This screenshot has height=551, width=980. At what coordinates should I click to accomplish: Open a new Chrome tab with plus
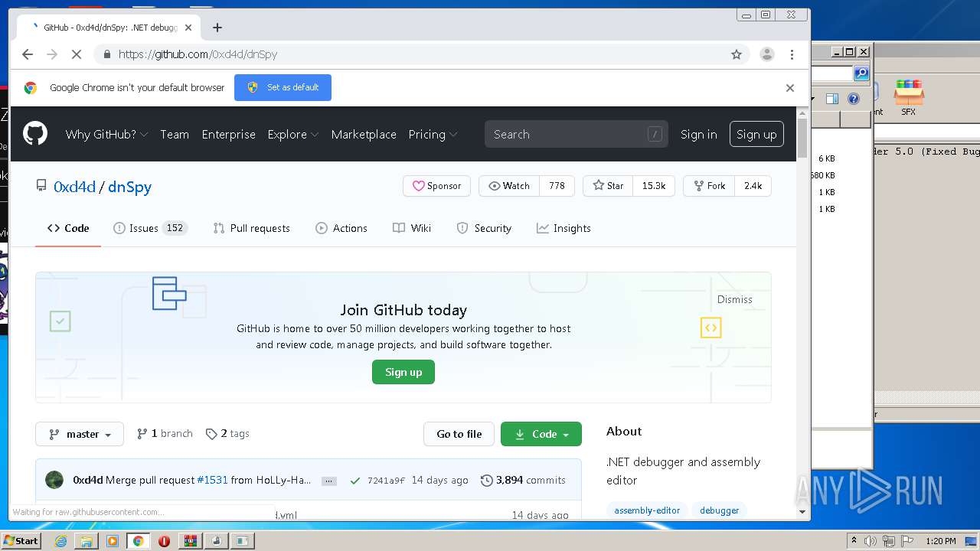click(x=217, y=28)
